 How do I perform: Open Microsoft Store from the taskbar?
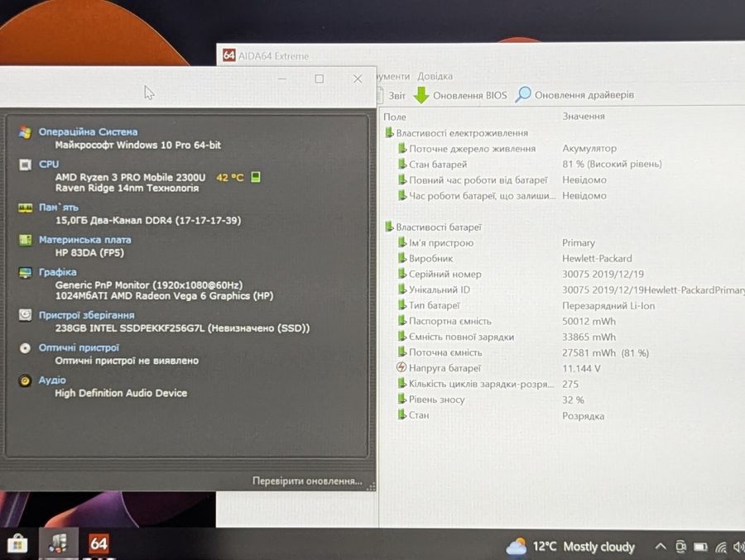[x=17, y=543]
